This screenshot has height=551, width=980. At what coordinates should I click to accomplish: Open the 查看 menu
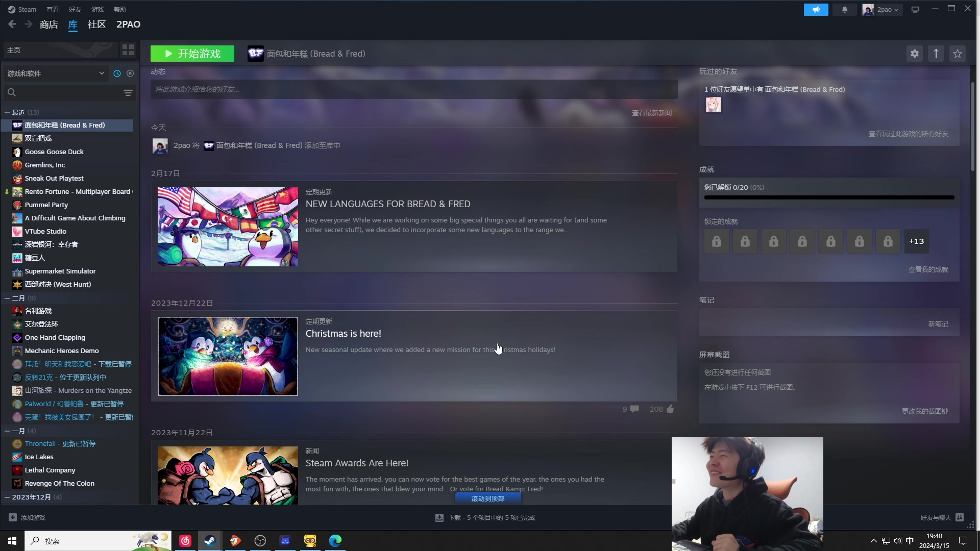[53, 9]
